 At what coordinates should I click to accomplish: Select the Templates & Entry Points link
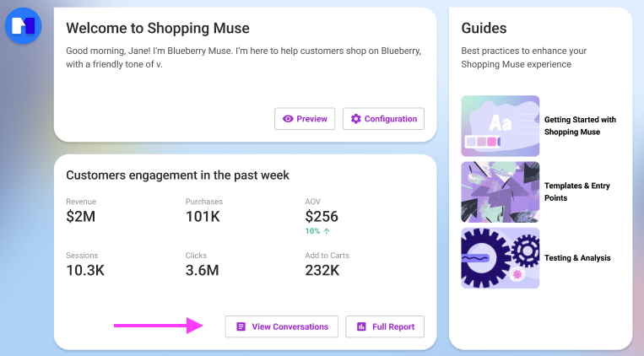577,191
